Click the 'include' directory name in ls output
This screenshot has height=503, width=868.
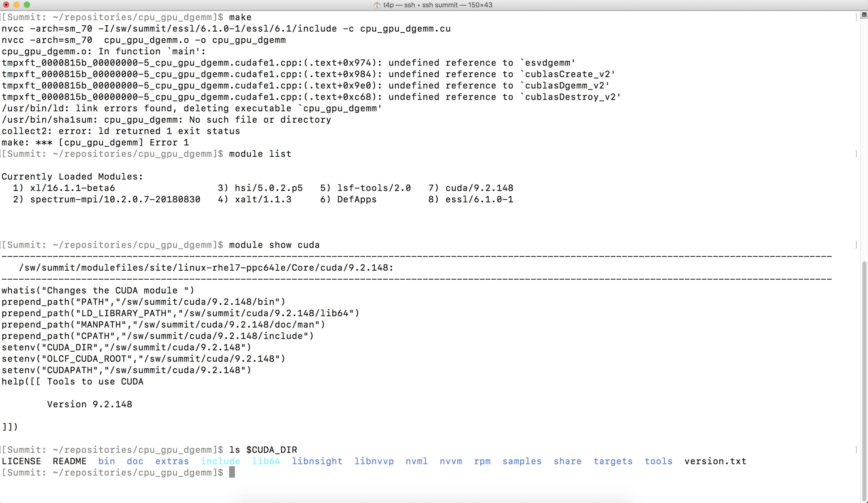click(x=220, y=461)
